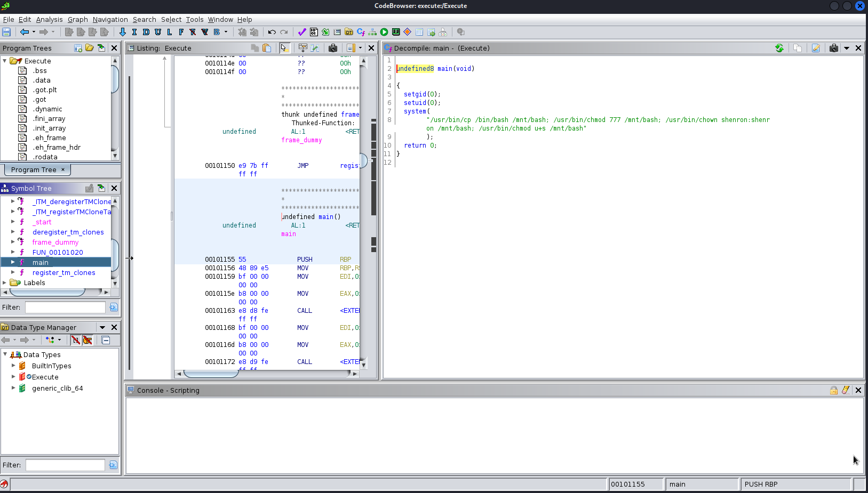Focus the Data Type Manager filter field
This screenshot has width=868, height=493.
pos(65,465)
